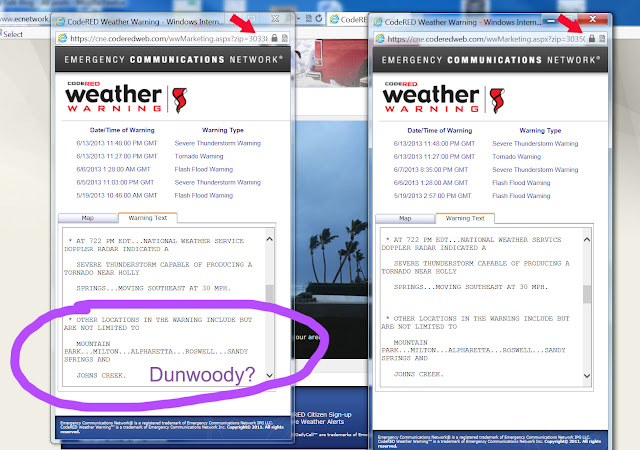Click 'Select' label in background browser toolbar
This screenshot has height=450, width=640.
[x=13, y=34]
